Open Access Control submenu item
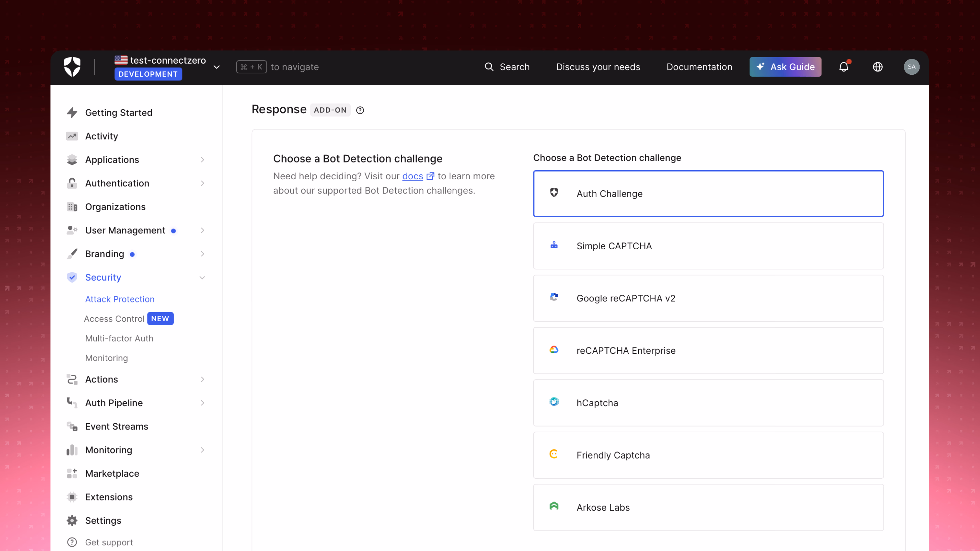Image resolution: width=980 pixels, height=551 pixels. (x=114, y=319)
